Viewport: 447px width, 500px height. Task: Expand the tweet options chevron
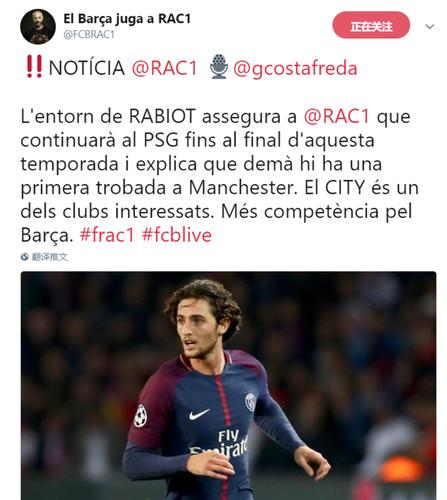tap(430, 26)
